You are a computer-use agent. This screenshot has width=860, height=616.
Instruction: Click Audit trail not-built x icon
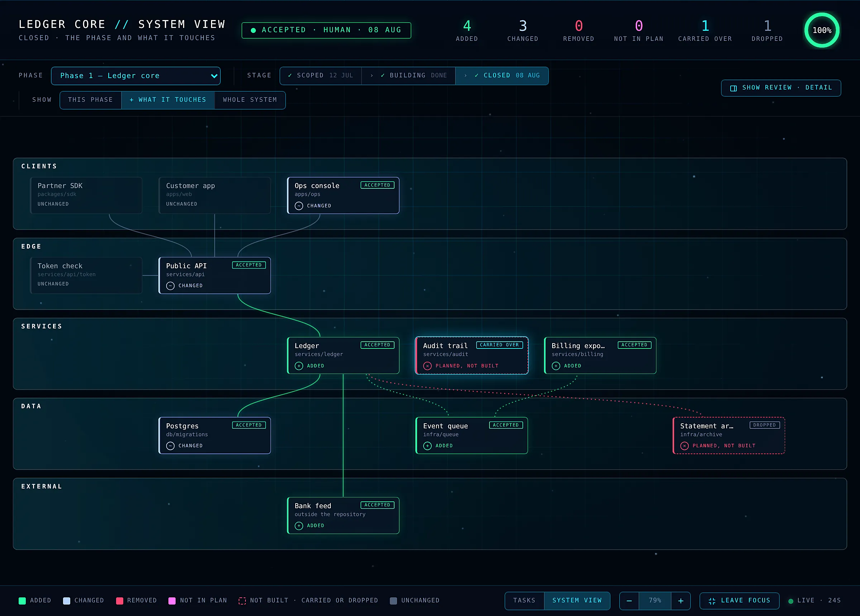427,366
